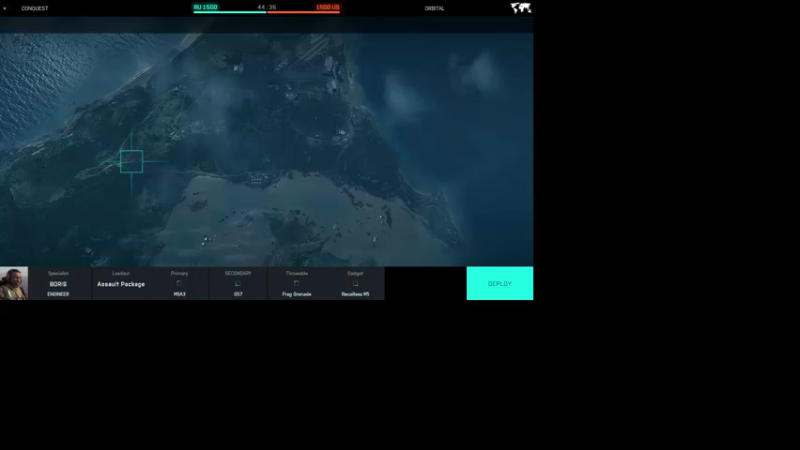Click the CONQUEST mode label
The width and height of the screenshot is (800, 450).
pos(35,8)
